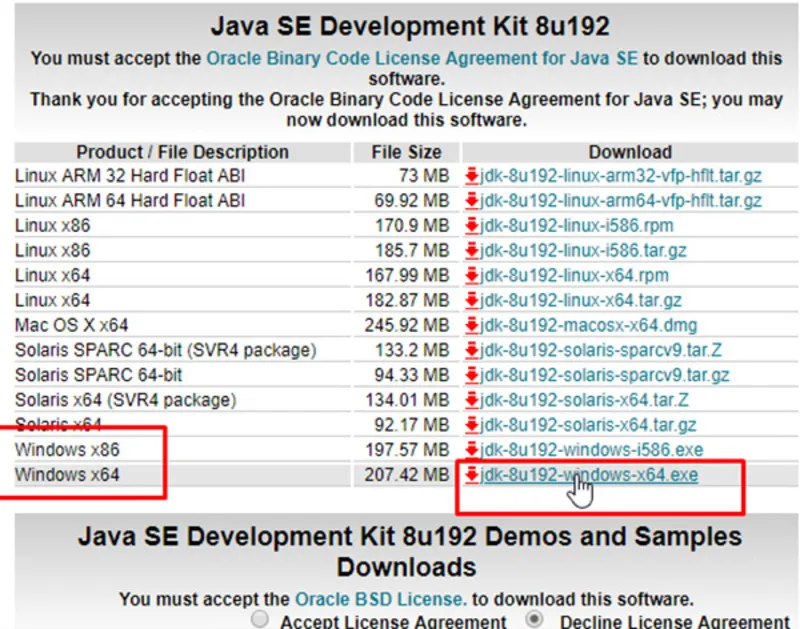
Task: Click red download arrow for linux-arm32 tar.gz
Action: pos(471,176)
